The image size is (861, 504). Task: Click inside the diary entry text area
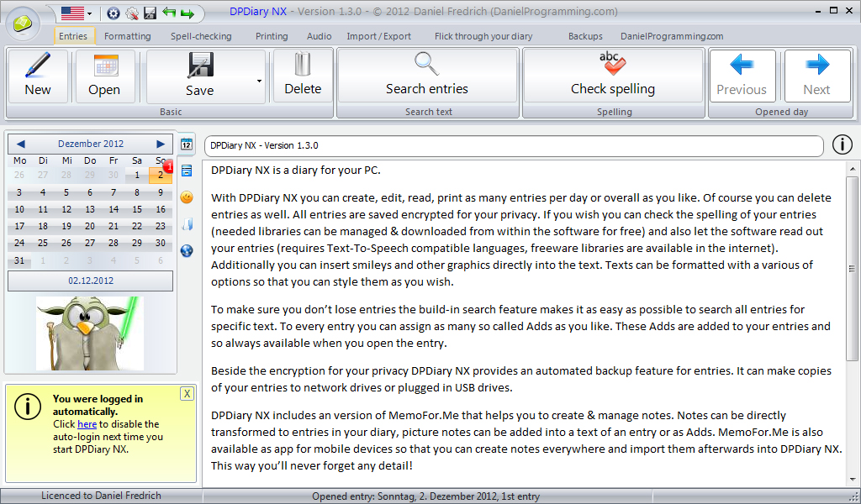[523, 323]
